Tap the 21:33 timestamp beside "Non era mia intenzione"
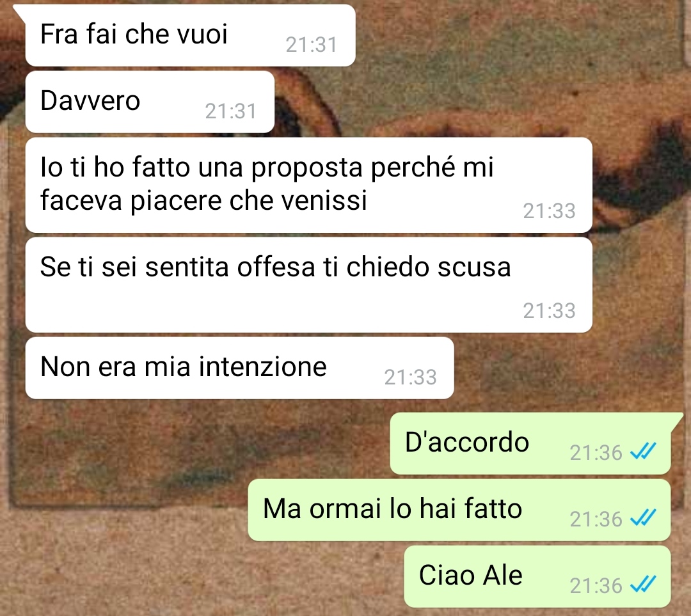Image resolution: width=691 pixels, height=616 pixels. pyautogui.click(x=410, y=377)
